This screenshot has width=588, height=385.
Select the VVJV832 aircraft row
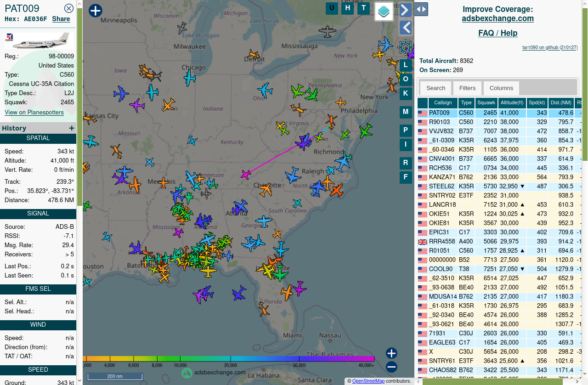pyautogui.click(x=500, y=131)
